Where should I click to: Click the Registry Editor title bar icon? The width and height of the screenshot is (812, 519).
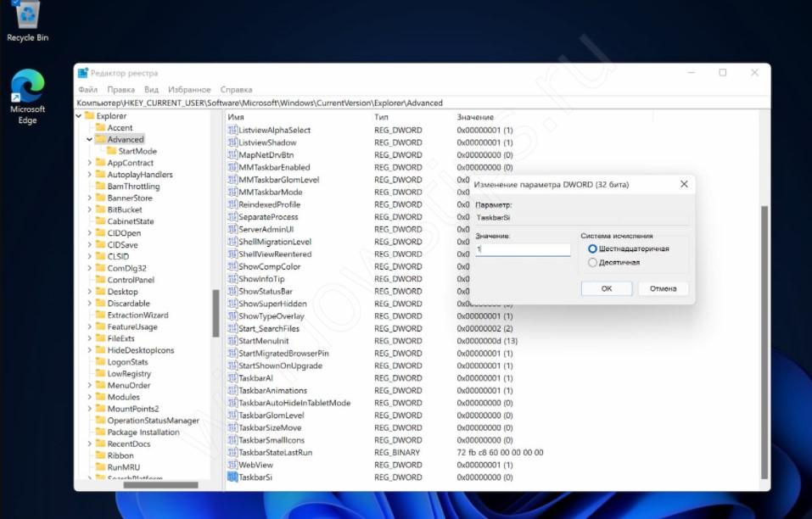83,73
